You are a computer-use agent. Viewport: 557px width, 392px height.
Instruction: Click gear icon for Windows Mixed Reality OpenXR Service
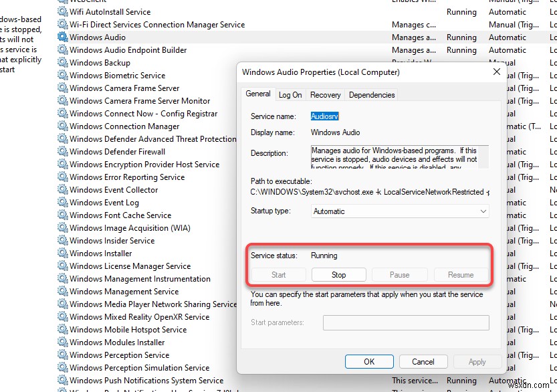pos(63,316)
